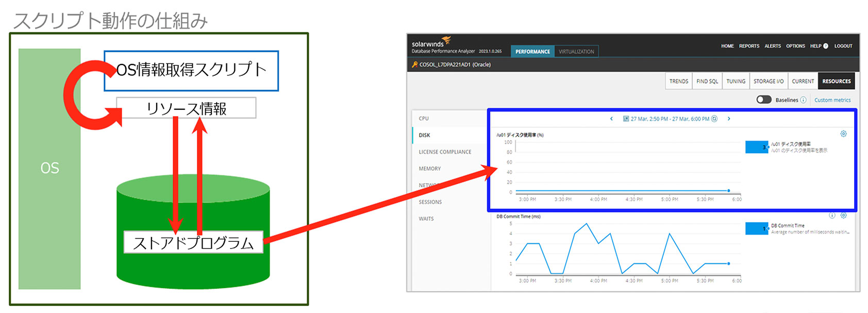Screen dimensions: 868x313
Task: Advance to next time range with right chevron
Action: (729, 119)
